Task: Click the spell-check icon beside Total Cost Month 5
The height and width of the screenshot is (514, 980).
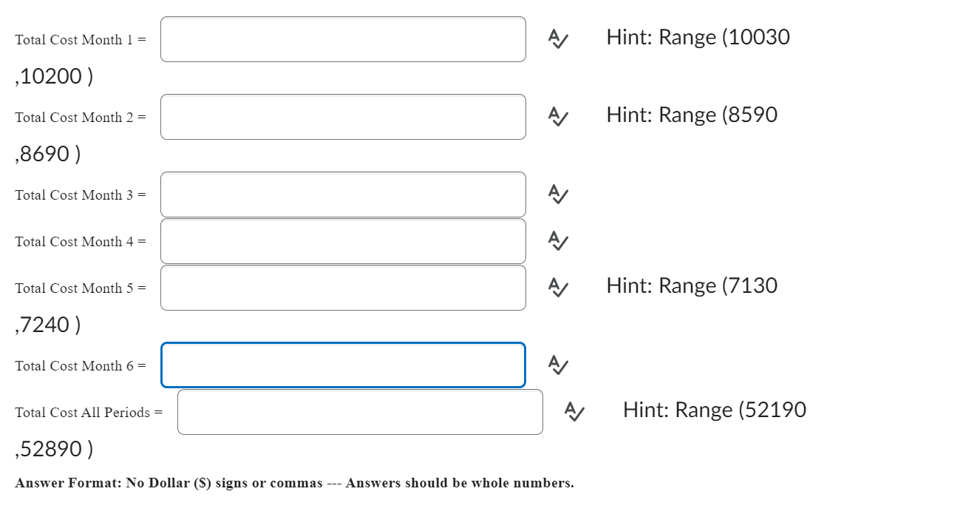Action: pos(557,288)
